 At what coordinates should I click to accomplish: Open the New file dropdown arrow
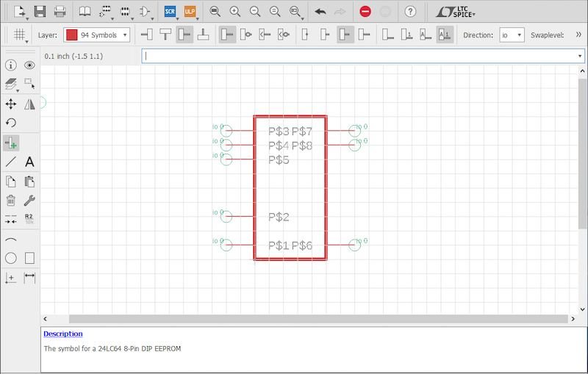[x=27, y=18]
